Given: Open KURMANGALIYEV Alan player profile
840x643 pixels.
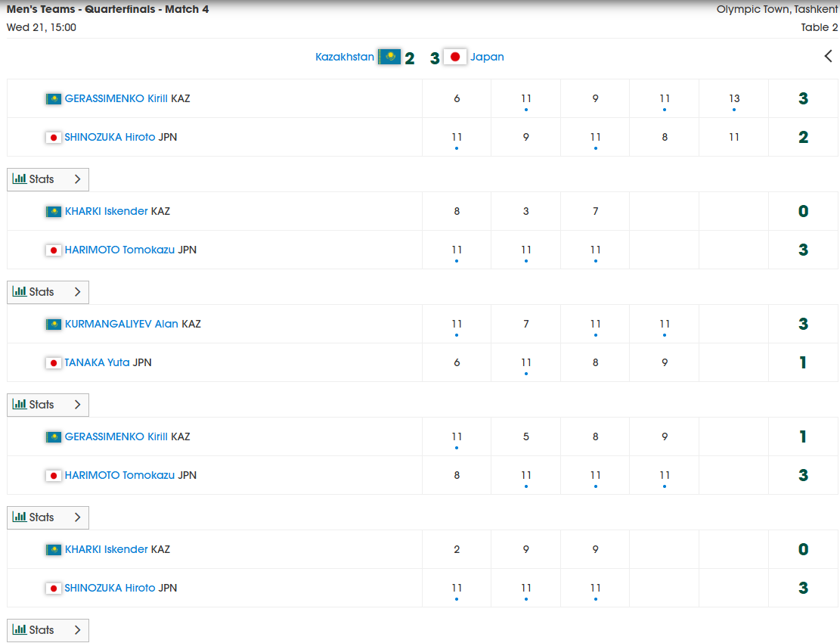Looking at the screenshot, I should pyautogui.click(x=121, y=324).
